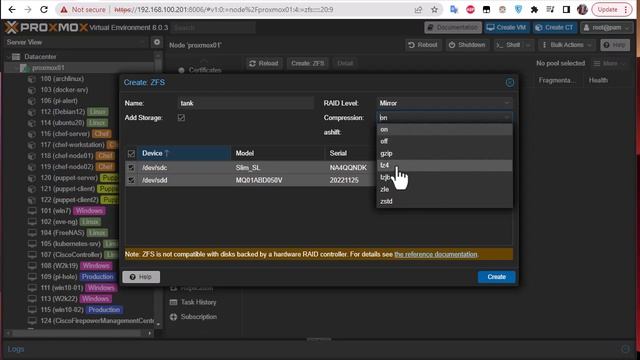Screen dimensions: 640x360
Task: Click the browser Update button
Action: 612,9
